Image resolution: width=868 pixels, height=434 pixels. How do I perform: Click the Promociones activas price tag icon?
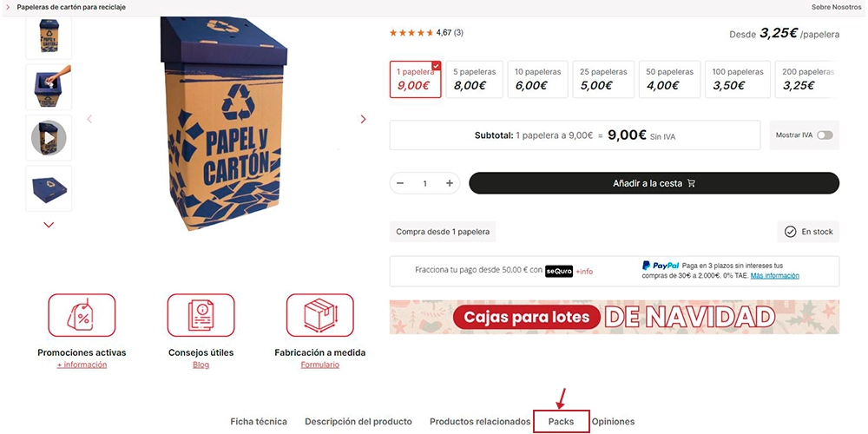click(82, 315)
